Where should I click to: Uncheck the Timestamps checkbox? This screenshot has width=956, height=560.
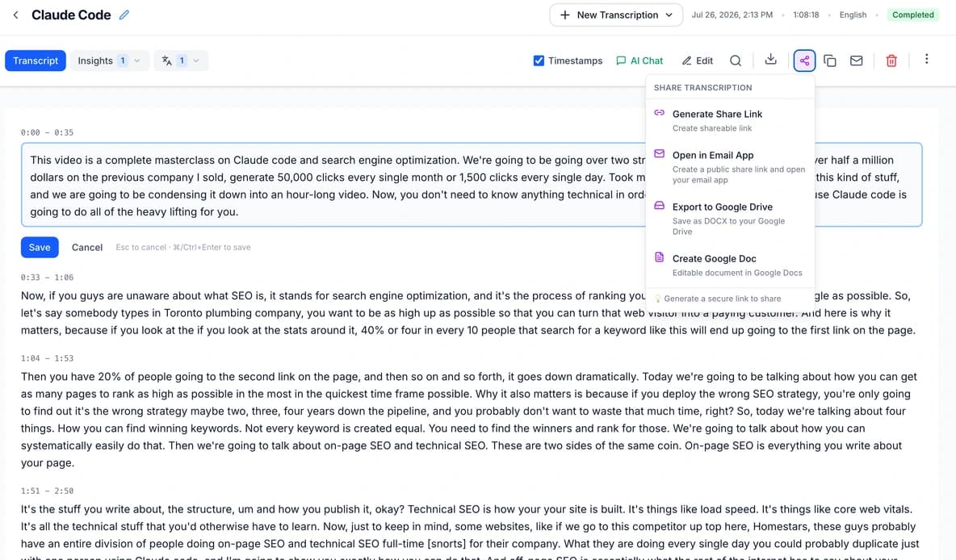point(539,61)
